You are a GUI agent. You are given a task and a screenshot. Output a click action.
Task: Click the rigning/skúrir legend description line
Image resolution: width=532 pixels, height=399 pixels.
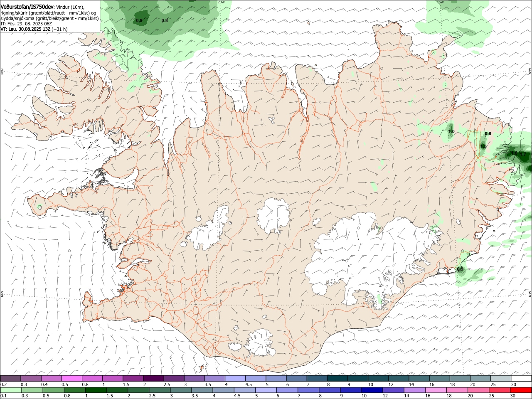point(48,13)
